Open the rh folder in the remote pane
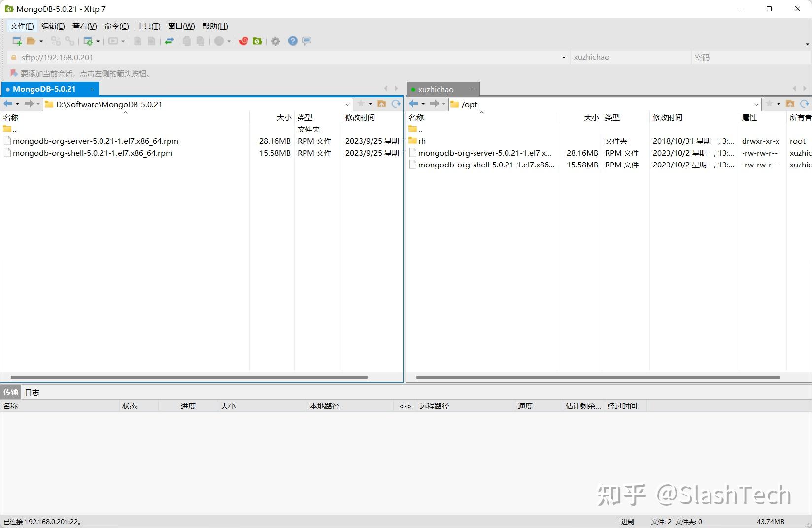 (423, 141)
